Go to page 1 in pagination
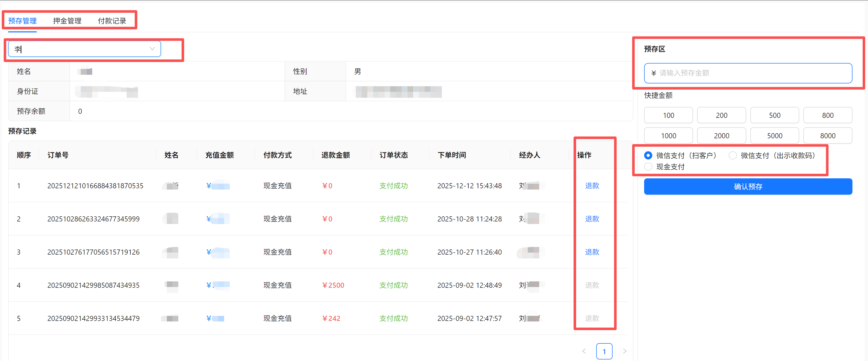 [x=604, y=351]
